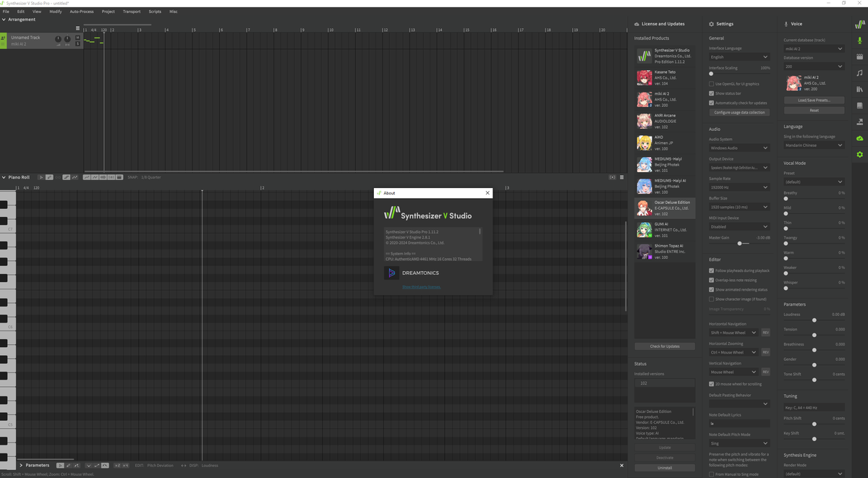
Task: Open Current database (track) dropdown
Action: tap(814, 48)
